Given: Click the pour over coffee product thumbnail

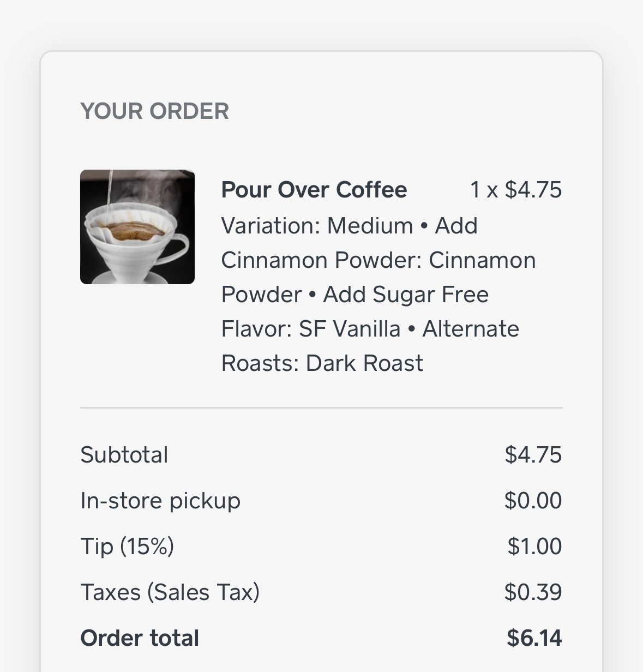Looking at the screenshot, I should [137, 227].
